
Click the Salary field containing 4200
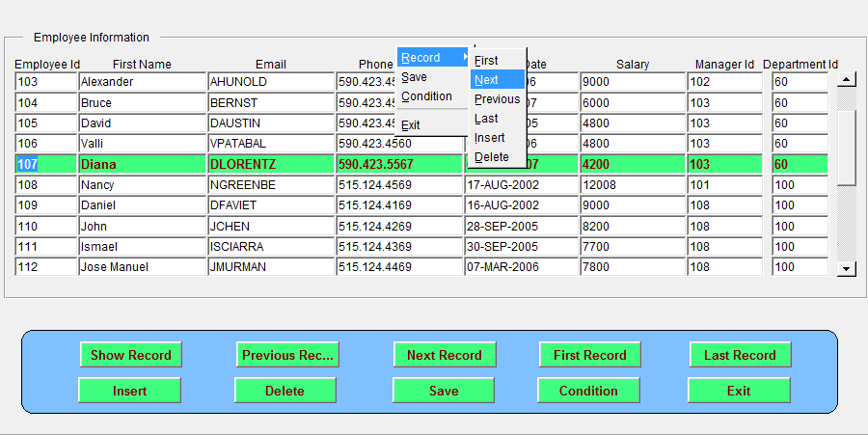[x=633, y=164]
